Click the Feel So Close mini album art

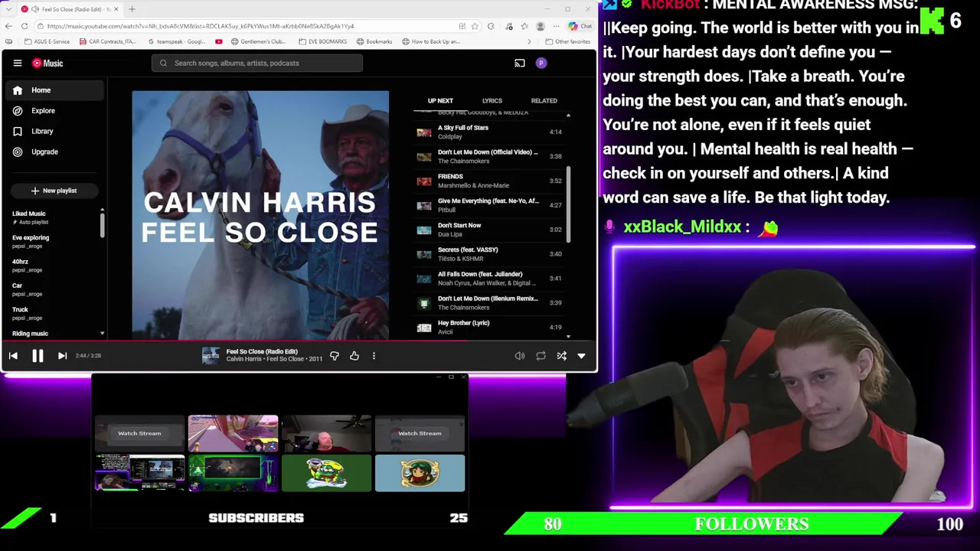pos(211,356)
